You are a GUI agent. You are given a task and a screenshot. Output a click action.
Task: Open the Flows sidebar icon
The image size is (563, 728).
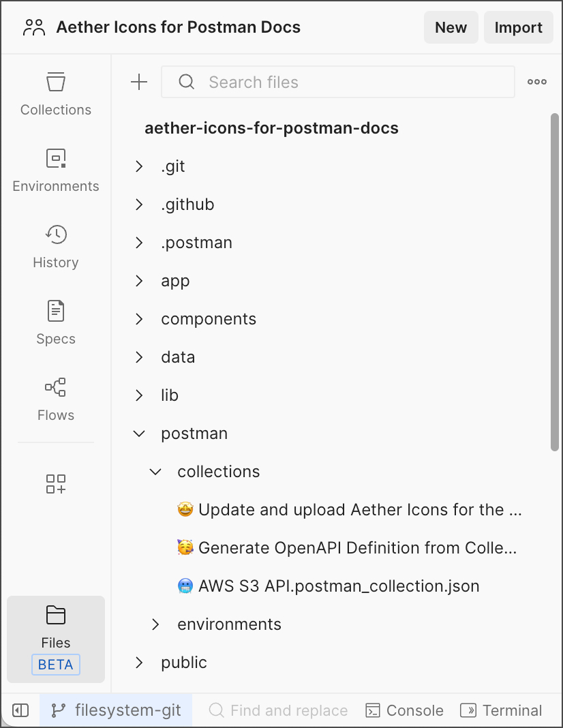point(55,397)
